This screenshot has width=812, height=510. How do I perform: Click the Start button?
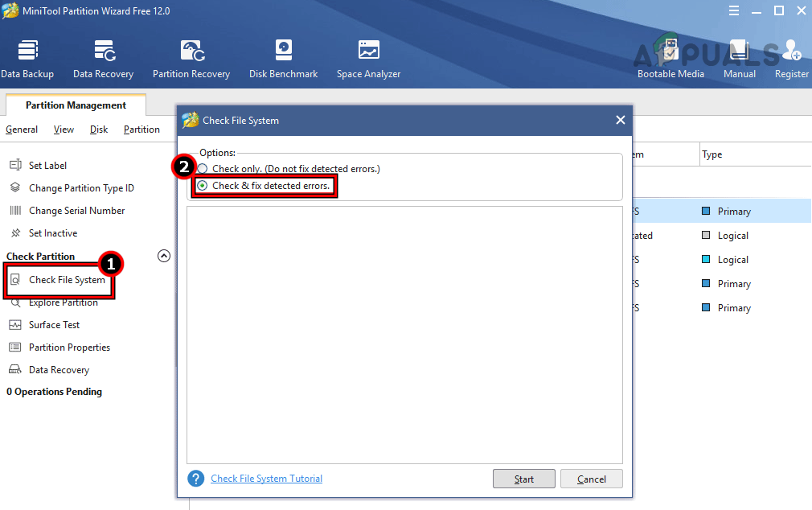click(523, 478)
